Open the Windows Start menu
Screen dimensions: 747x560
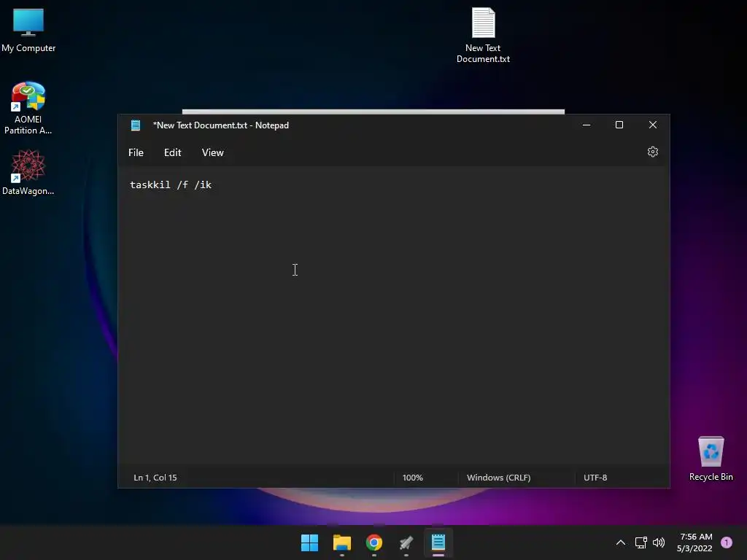click(309, 542)
